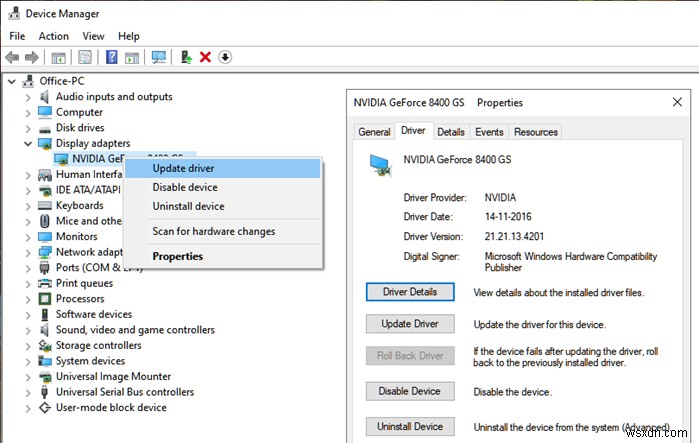The width and height of the screenshot is (699, 443).
Task: Open the Action menu
Action: pos(54,36)
